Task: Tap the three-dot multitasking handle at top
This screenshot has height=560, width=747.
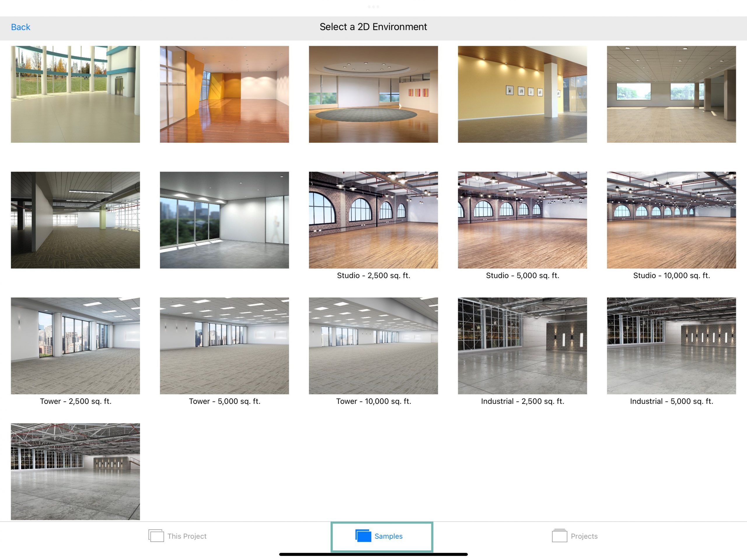Action: 373,7
